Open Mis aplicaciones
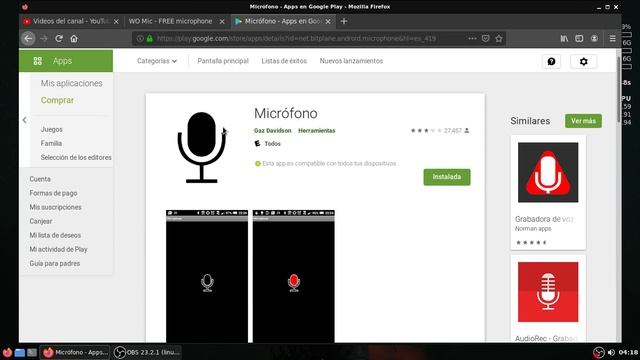This screenshot has width=640, height=360. 71,83
